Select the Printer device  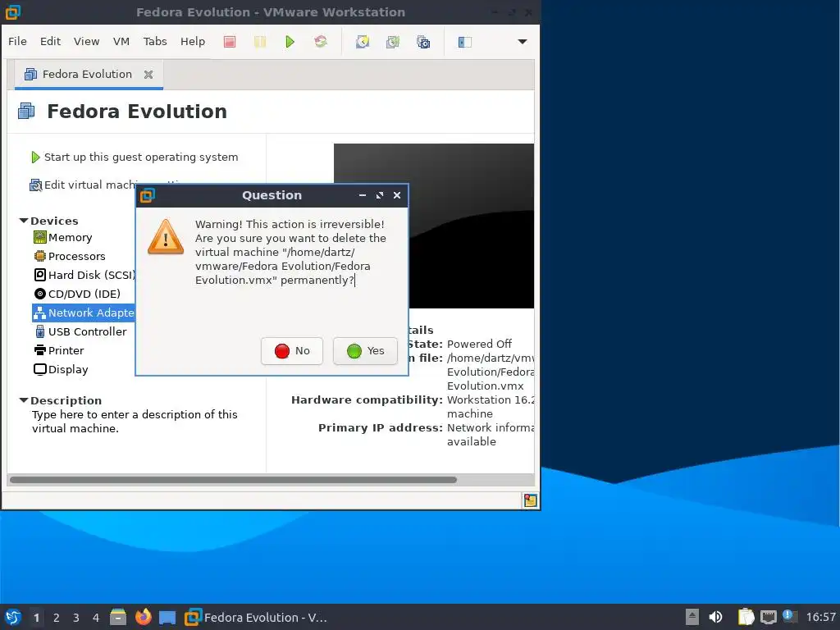pos(59,350)
